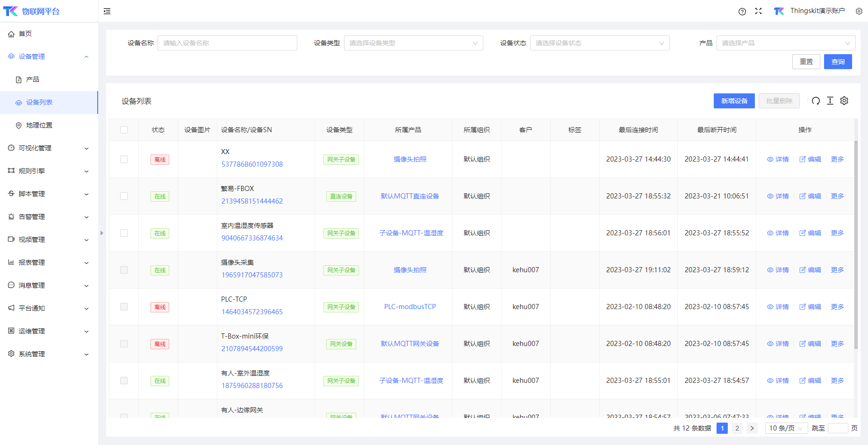
Task: Check the 有人-室外温湿度 row
Action: click(124, 381)
